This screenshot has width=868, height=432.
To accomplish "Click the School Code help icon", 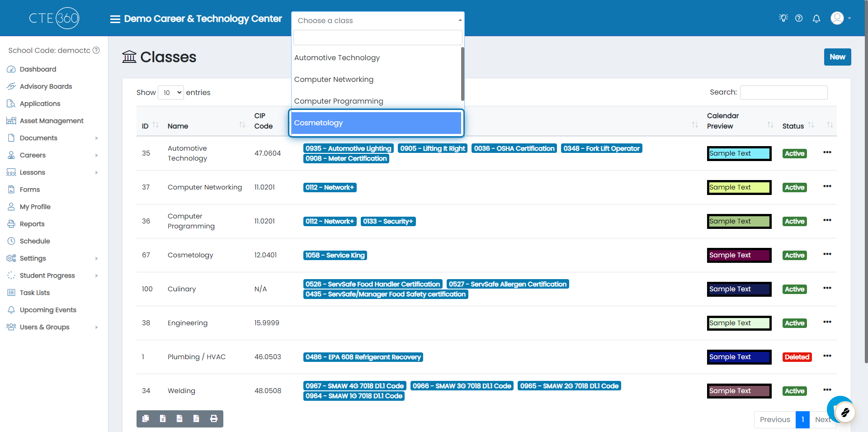I will 96,50.
